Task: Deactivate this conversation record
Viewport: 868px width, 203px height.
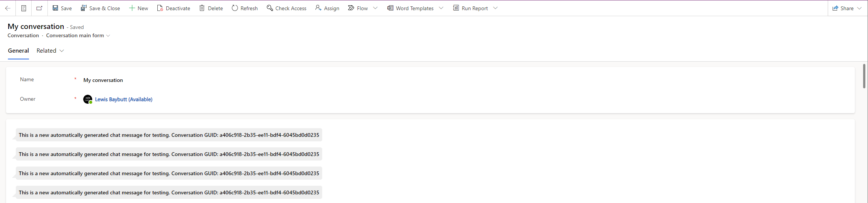Action: (x=174, y=8)
